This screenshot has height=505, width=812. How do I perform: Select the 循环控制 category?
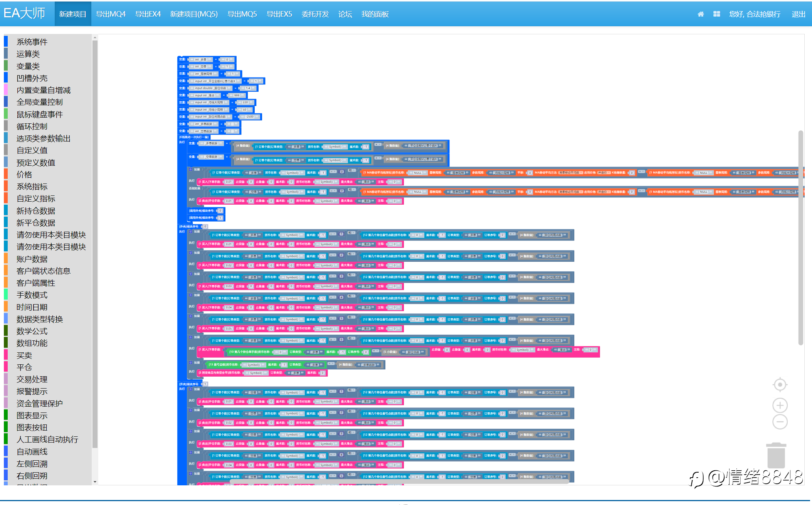tap(32, 126)
